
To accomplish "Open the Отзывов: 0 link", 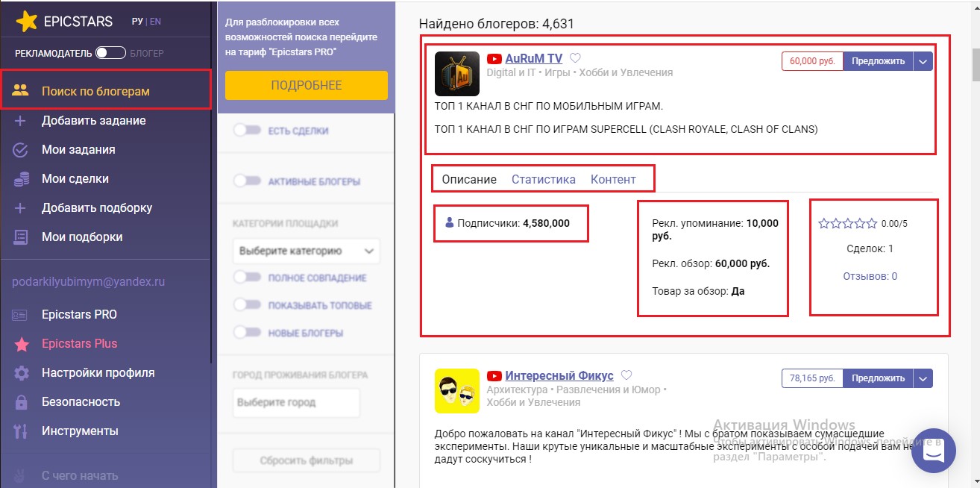I will click(870, 276).
